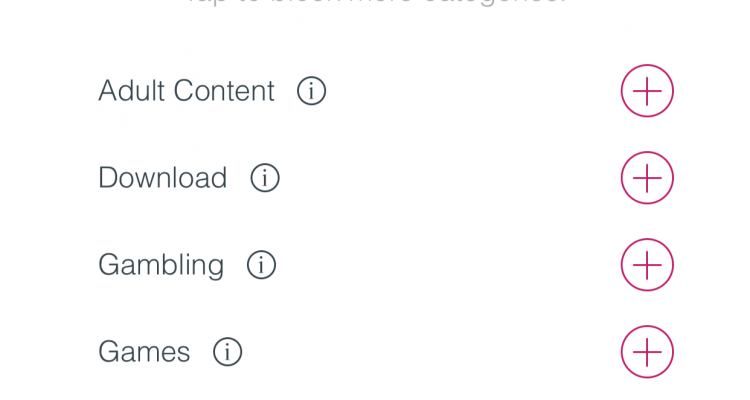Show Download category information
Image resolution: width=750 pixels, height=400 pixels.
click(x=264, y=178)
